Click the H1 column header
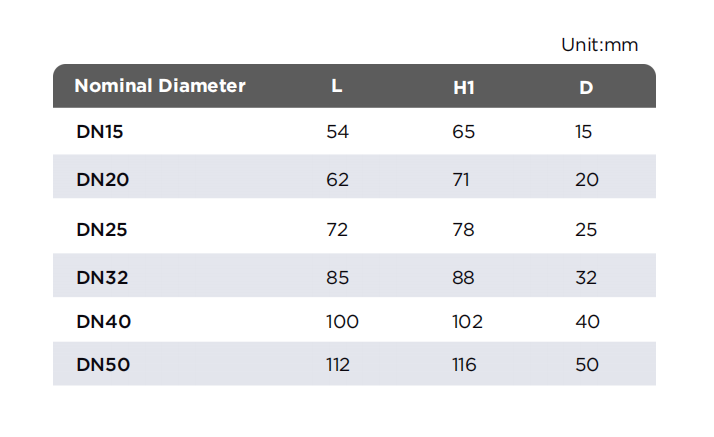The image size is (714, 437). click(x=464, y=87)
